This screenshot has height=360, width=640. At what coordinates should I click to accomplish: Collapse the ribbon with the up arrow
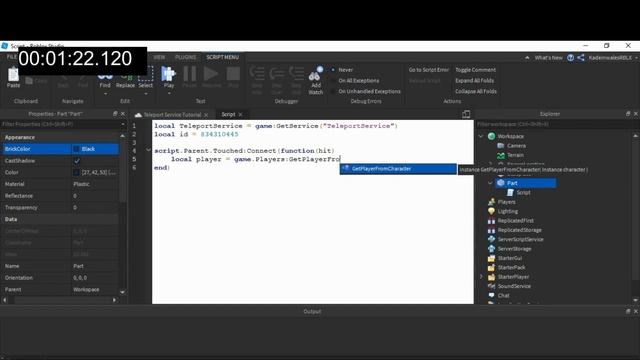point(527,58)
